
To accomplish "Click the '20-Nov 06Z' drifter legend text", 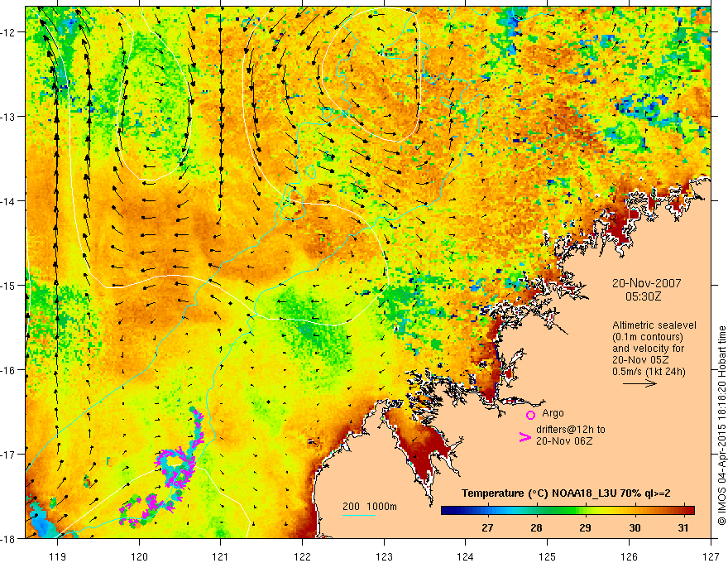I will click(564, 440).
